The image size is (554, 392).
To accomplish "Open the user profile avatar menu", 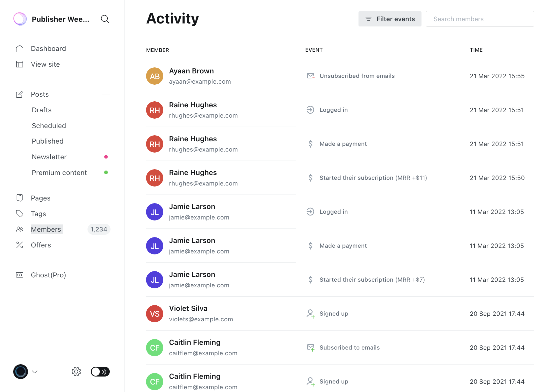I will pyautogui.click(x=20, y=372).
